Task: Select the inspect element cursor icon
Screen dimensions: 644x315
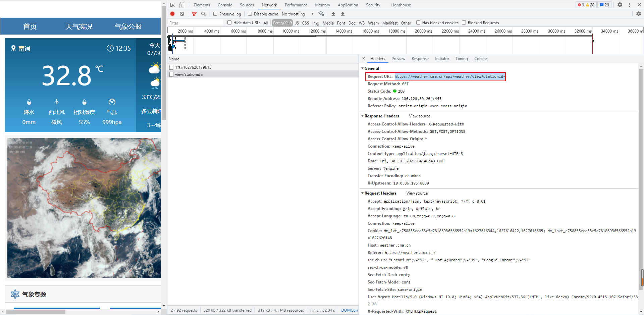Action: (x=172, y=5)
